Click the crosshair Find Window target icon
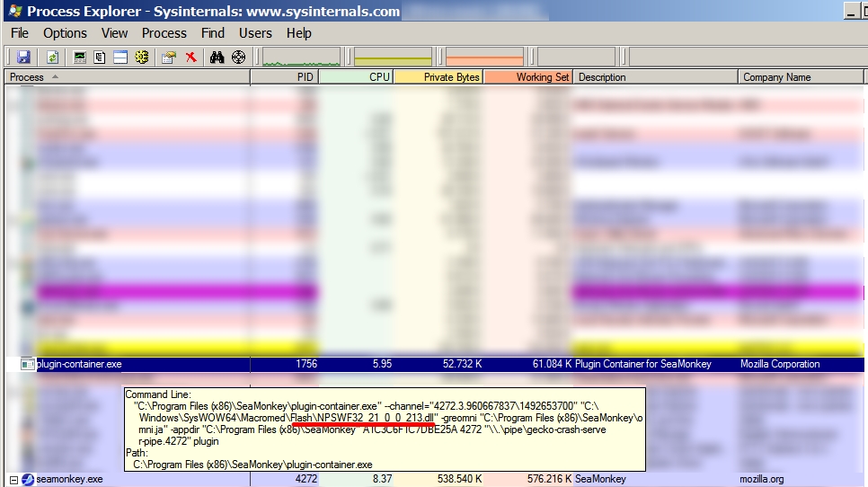868x487 pixels. pyautogui.click(x=239, y=57)
